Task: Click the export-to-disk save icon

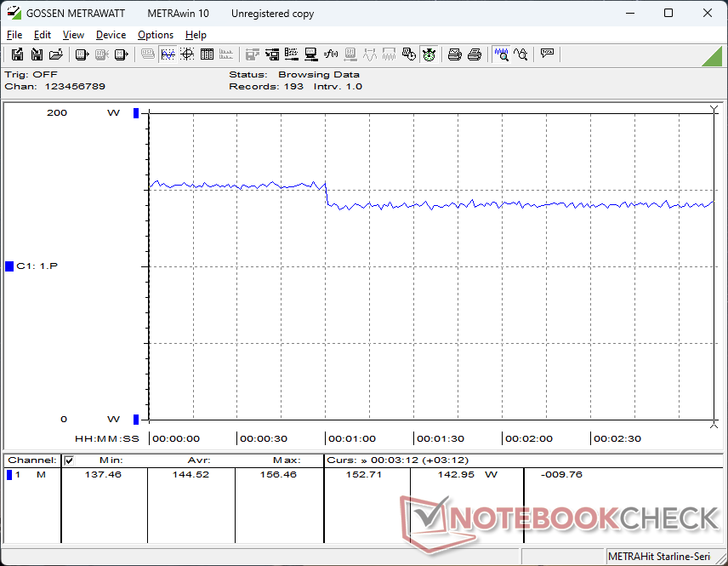Action: pos(17,54)
